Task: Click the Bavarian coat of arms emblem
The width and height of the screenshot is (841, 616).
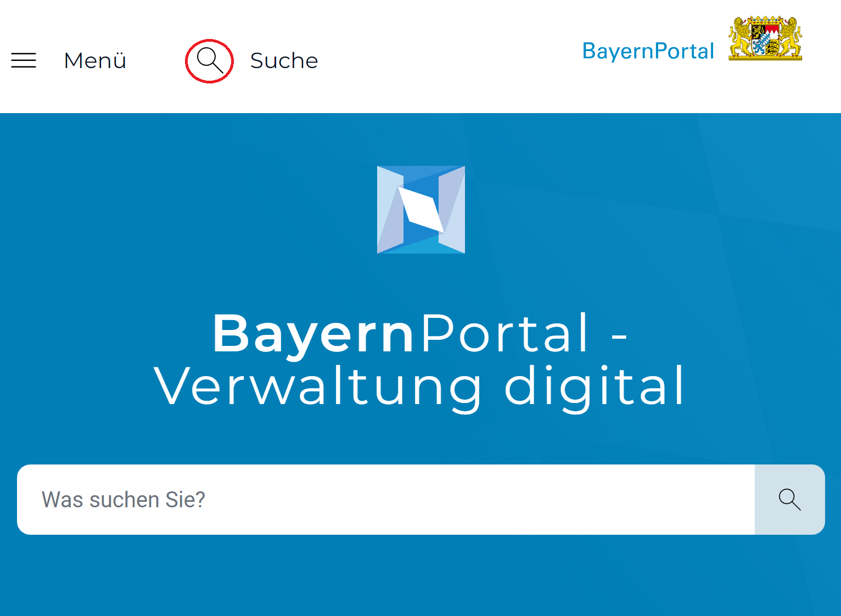Action: 765,38
